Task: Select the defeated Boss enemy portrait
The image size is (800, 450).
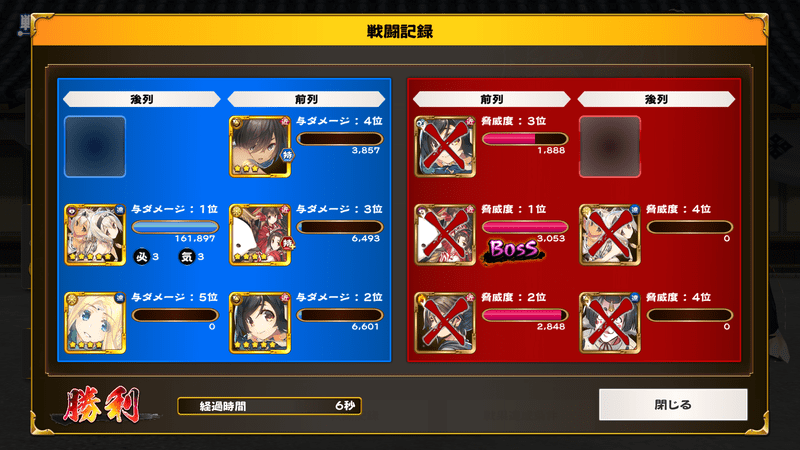Action: click(x=445, y=235)
